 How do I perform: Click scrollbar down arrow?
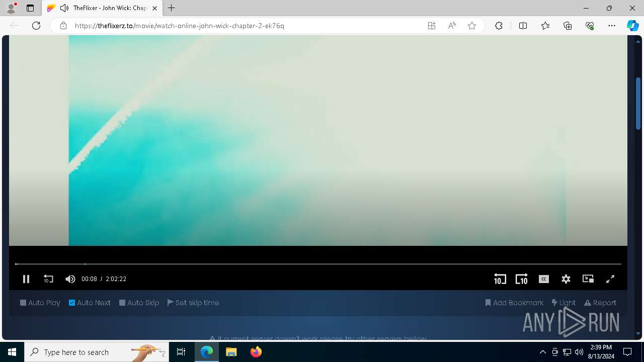tap(638, 333)
